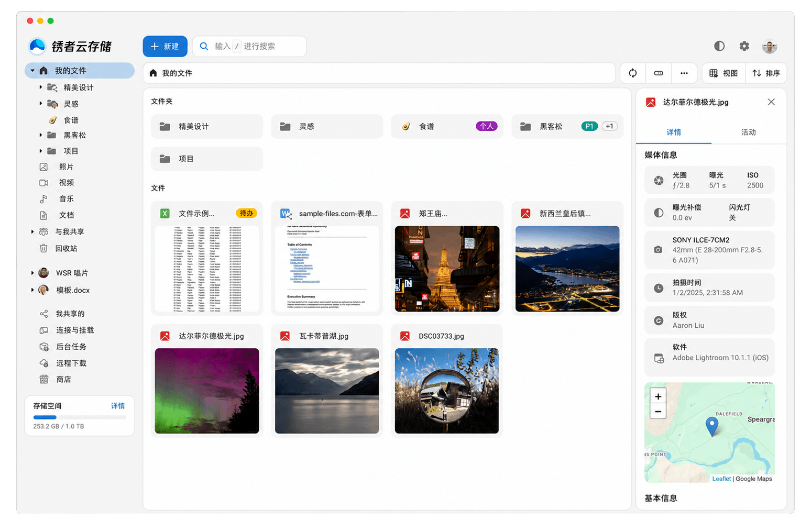The width and height of the screenshot is (811, 532).
Task: Click the Word icon on sample-files.com card
Action: (285, 213)
